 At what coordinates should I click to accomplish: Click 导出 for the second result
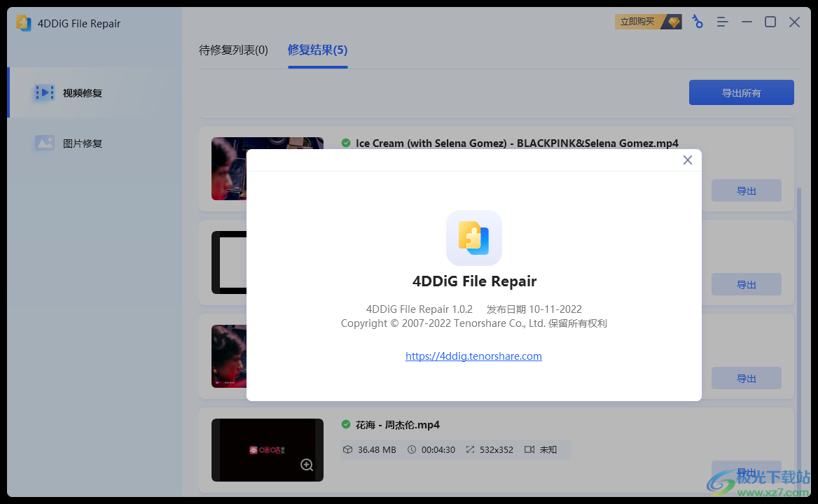746,285
